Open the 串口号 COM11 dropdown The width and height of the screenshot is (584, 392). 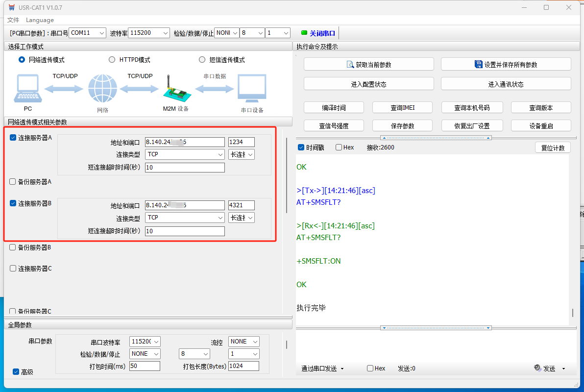(x=87, y=33)
